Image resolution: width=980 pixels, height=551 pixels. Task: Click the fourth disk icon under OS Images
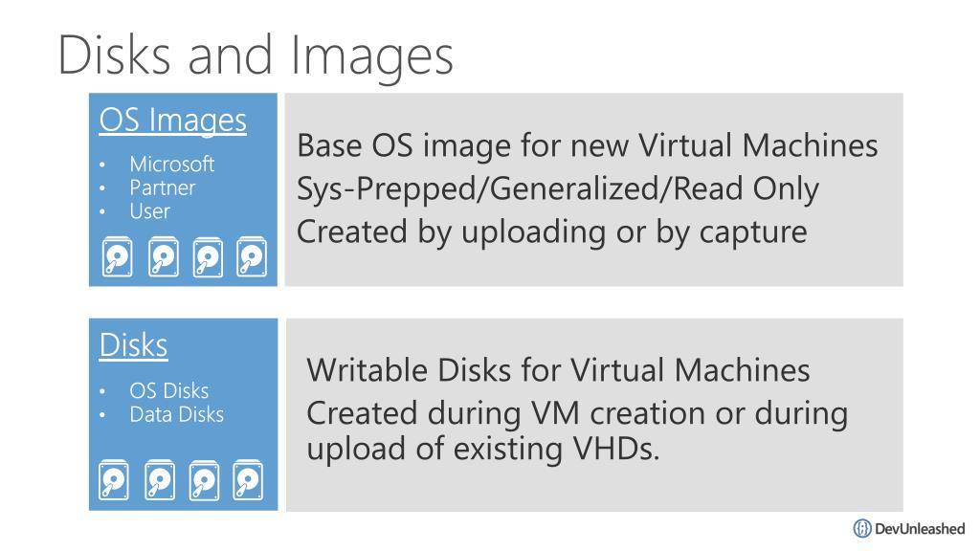coord(252,256)
